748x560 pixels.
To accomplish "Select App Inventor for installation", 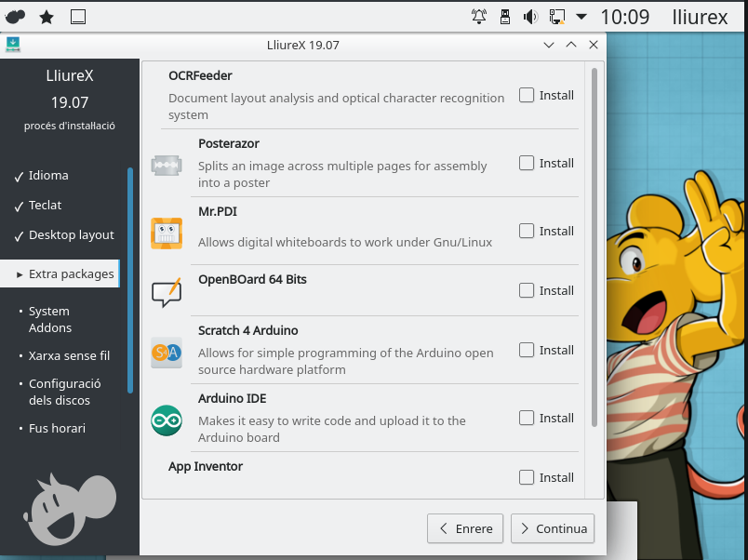I will point(527,477).
